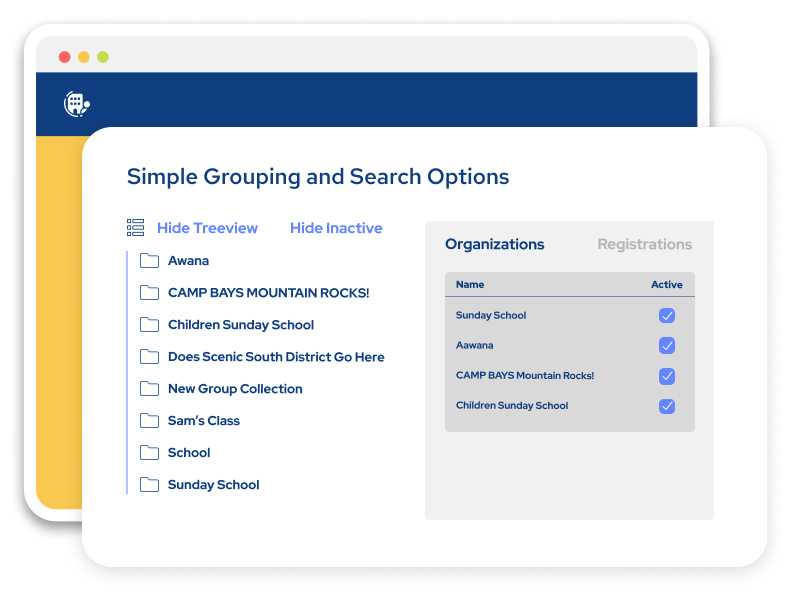
Task: Click the Aawana name in the table
Action: tap(474, 345)
